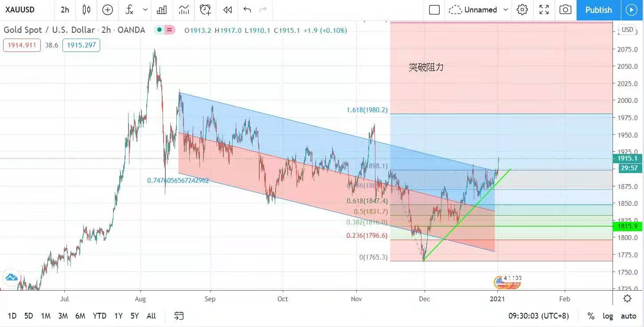Screen dimensions: 644x327
Task: Undo the last chart action
Action: click(247, 10)
